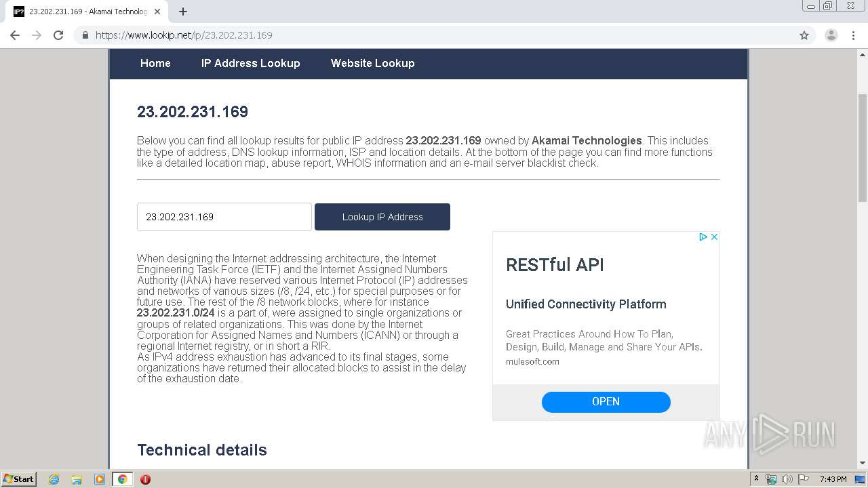This screenshot has height=488, width=868.
Task: Click the mulesoft.com ad link
Action: point(532,362)
